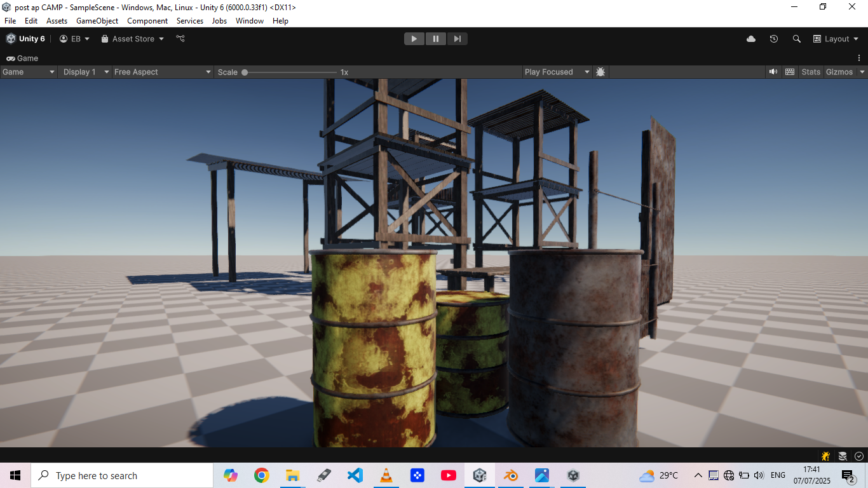The width and height of the screenshot is (868, 488).
Task: Toggle the Gizmos button
Action: coord(839,72)
